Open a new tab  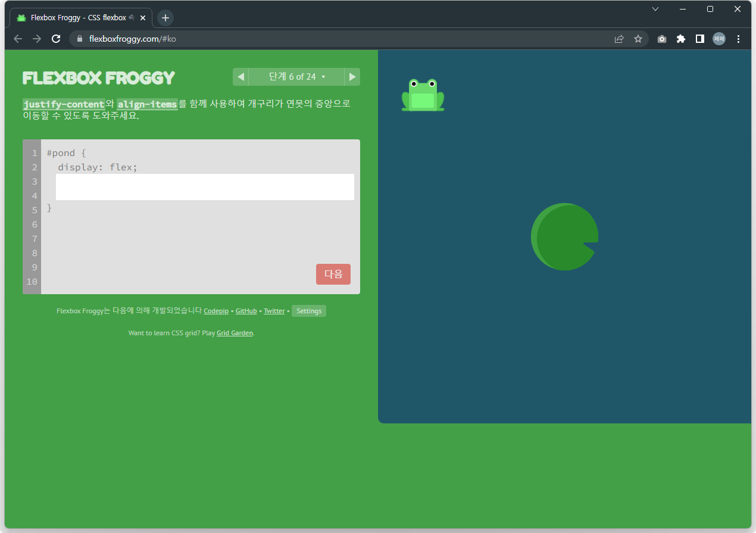[x=165, y=18]
